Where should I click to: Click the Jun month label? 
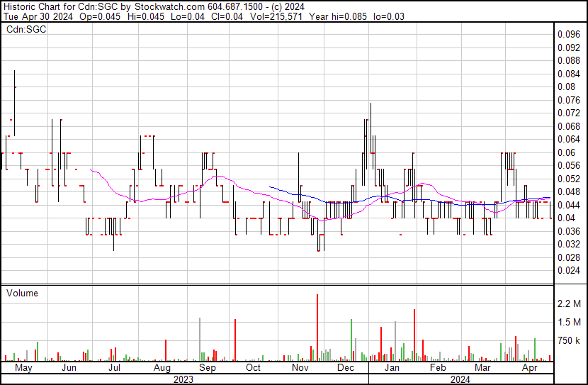point(69,368)
